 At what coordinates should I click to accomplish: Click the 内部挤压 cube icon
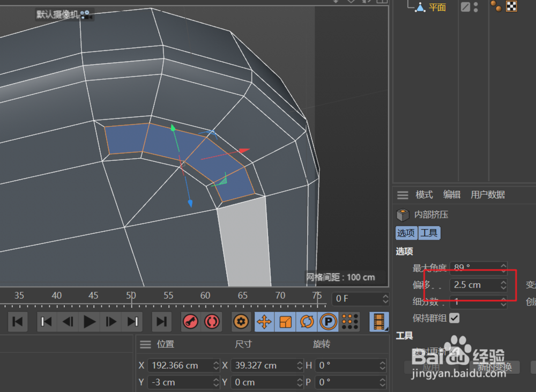coord(403,215)
